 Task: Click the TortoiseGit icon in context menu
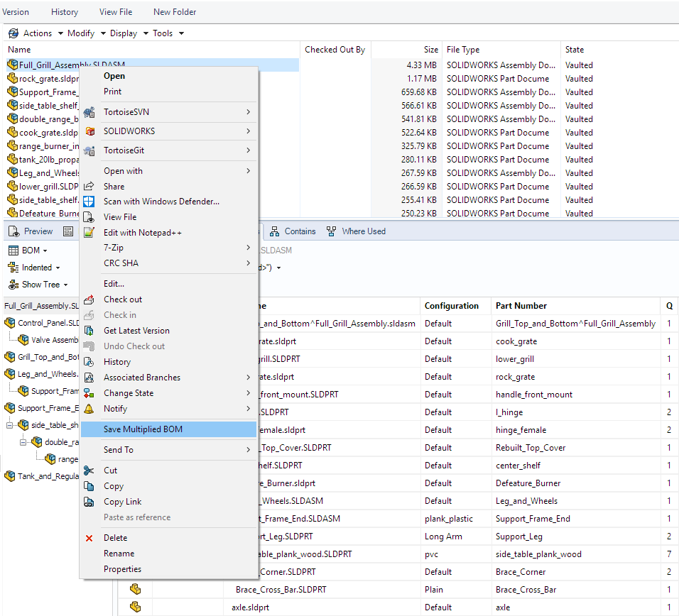click(x=89, y=150)
